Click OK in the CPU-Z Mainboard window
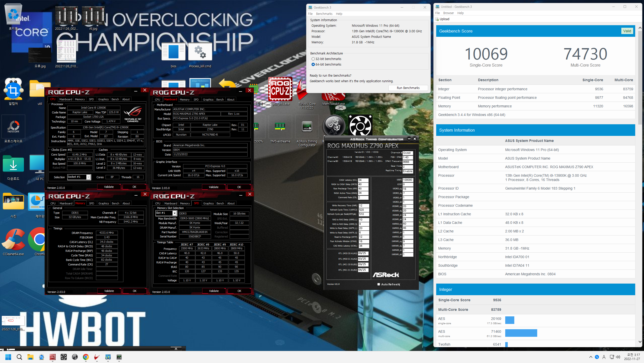Image resolution: width=644 pixels, height=363 pixels. [x=239, y=187]
